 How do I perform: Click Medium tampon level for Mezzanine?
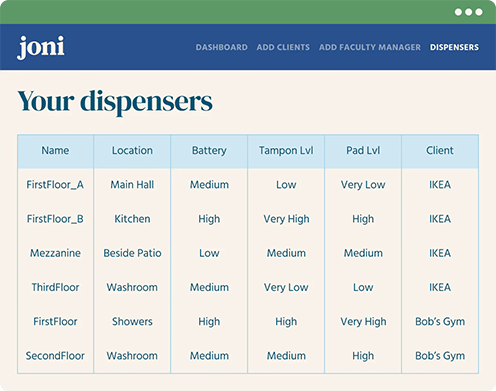pos(286,253)
